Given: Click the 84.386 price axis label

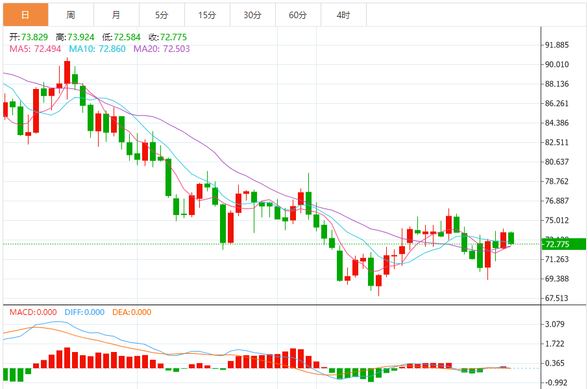Looking at the screenshot, I should pos(557,123).
